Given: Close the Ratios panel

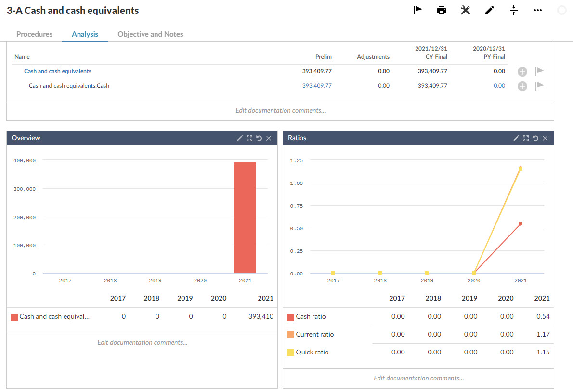Looking at the screenshot, I should (545, 138).
